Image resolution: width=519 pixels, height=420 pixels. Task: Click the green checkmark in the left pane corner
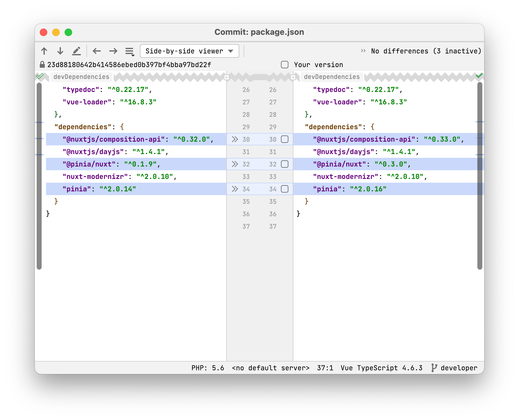click(x=40, y=76)
